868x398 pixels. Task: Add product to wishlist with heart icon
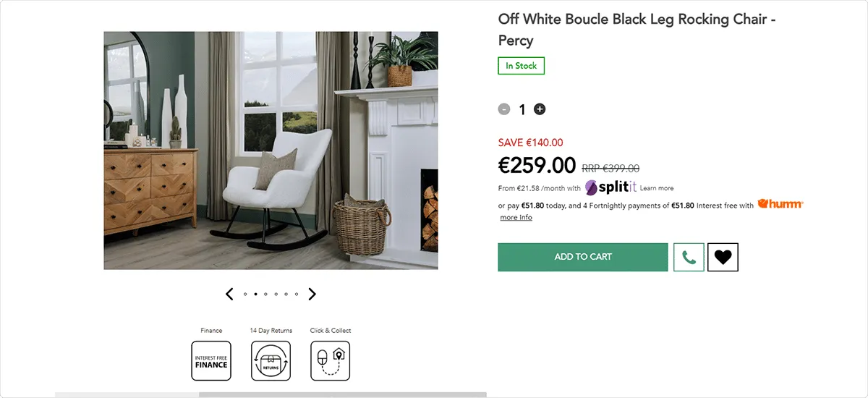723,257
